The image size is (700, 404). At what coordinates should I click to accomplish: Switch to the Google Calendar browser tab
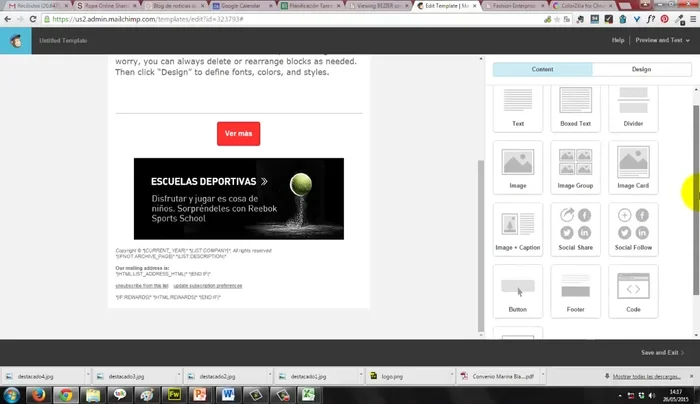pyautogui.click(x=241, y=6)
